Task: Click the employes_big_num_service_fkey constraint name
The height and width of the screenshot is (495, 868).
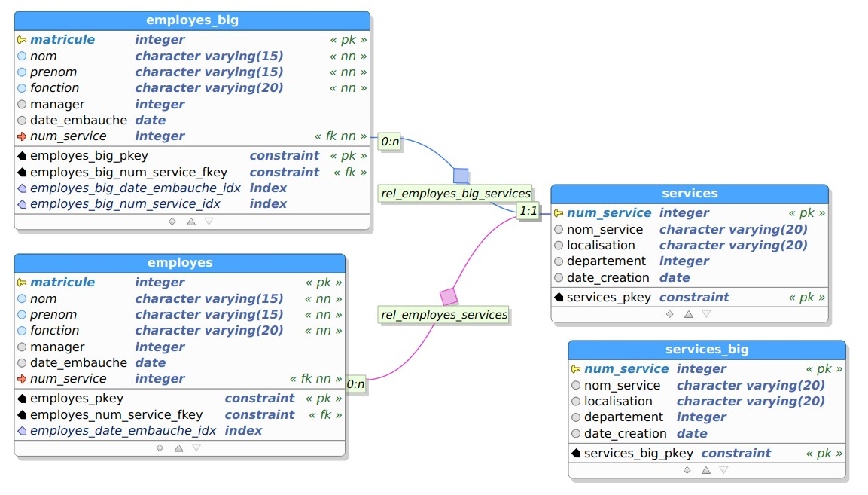Action: point(129,173)
